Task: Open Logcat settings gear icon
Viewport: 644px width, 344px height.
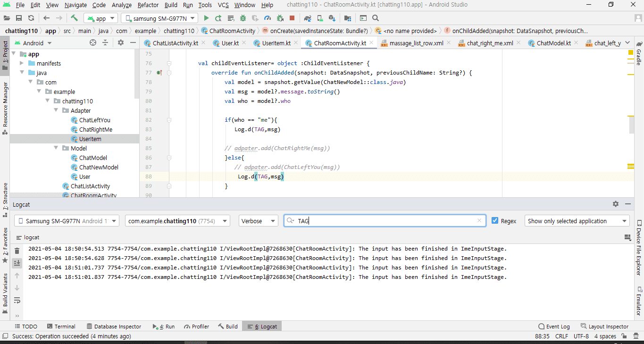Action: coord(615,204)
